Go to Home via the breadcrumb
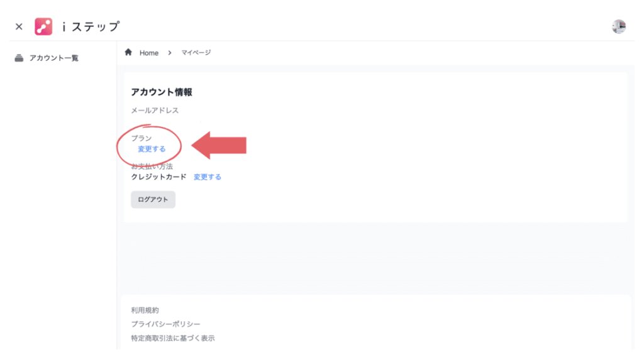Image resolution: width=644 pixels, height=362 pixels. pyautogui.click(x=148, y=53)
